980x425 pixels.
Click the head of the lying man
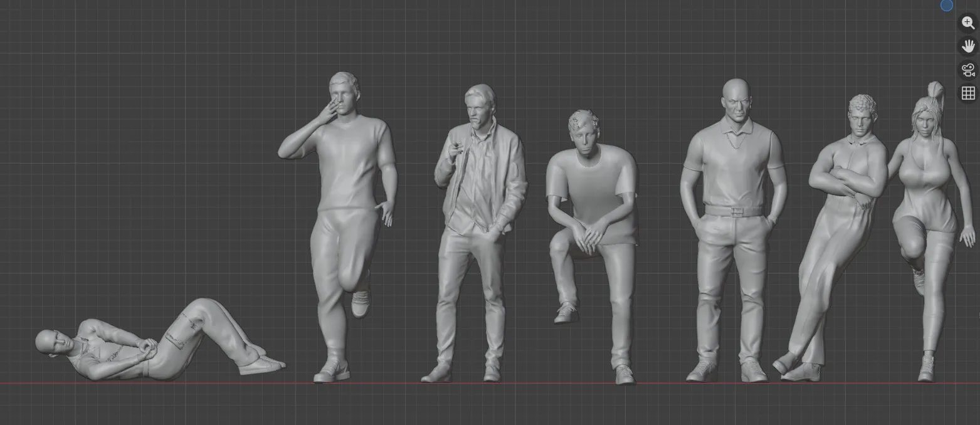[50, 342]
